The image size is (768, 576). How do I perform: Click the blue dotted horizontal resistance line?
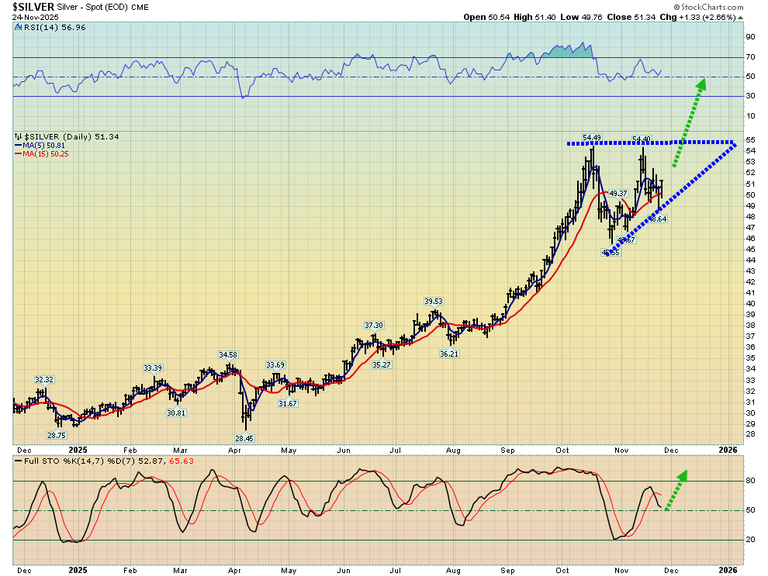(x=650, y=143)
